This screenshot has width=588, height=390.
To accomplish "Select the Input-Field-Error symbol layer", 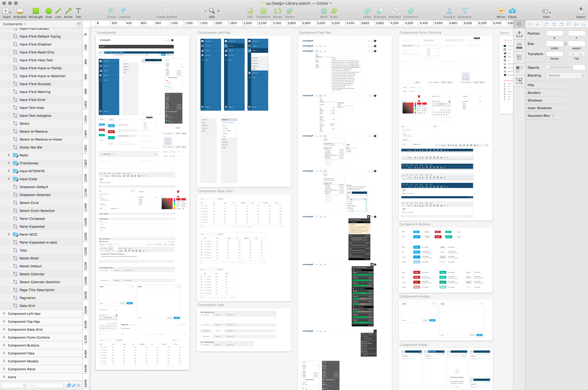I will tap(33, 100).
